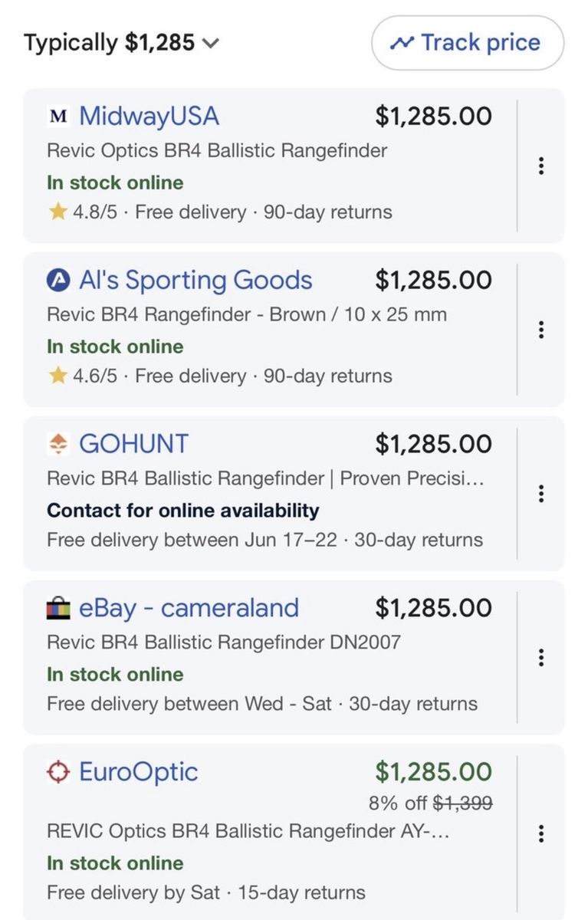The height and width of the screenshot is (920, 588).
Task: Open the eBay - cameraland store link
Action: pos(189,608)
